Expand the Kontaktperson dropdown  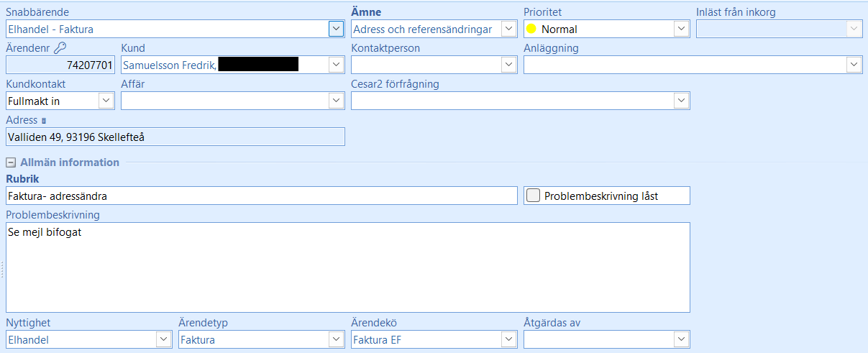(508, 65)
